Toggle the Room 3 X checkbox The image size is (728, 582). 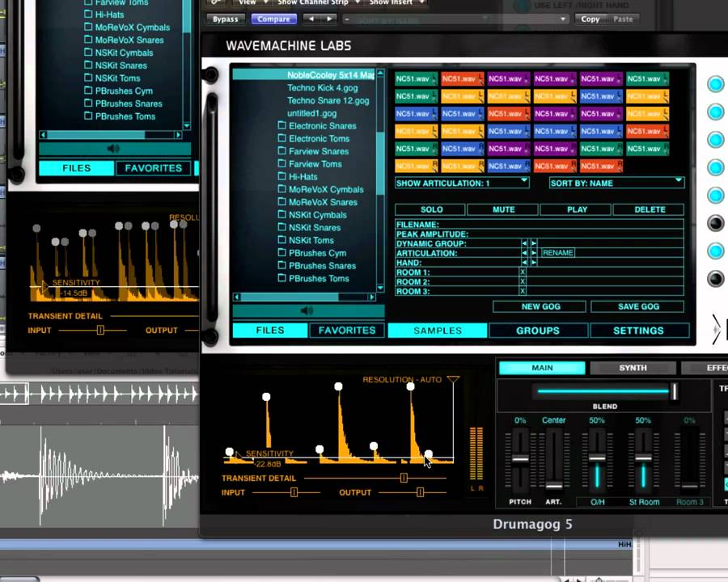[x=523, y=292]
